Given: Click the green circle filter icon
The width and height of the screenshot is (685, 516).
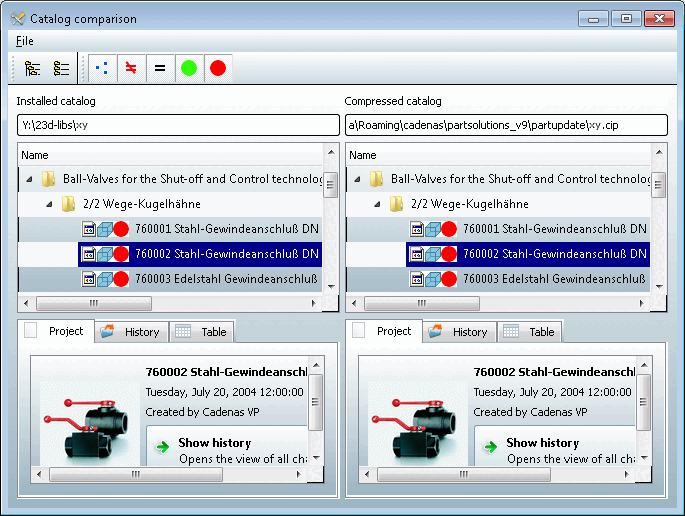Looking at the screenshot, I should (x=189, y=69).
